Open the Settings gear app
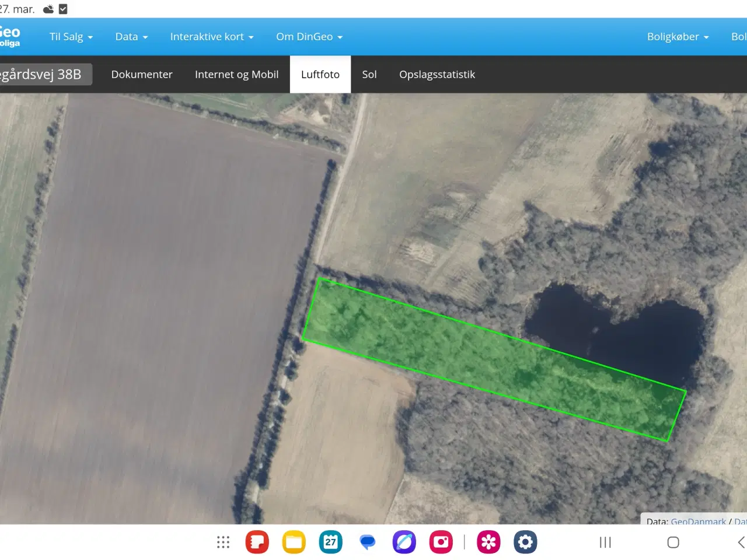Screen dimensions: 747x560 525,542
